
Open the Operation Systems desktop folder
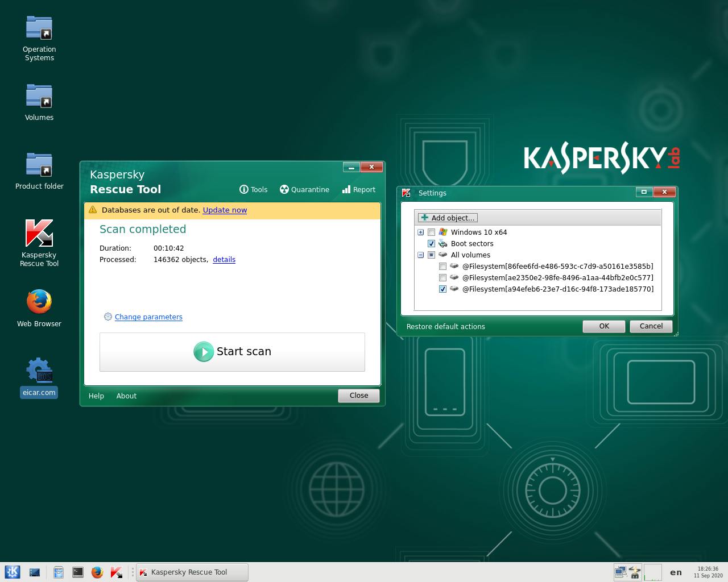[39, 39]
